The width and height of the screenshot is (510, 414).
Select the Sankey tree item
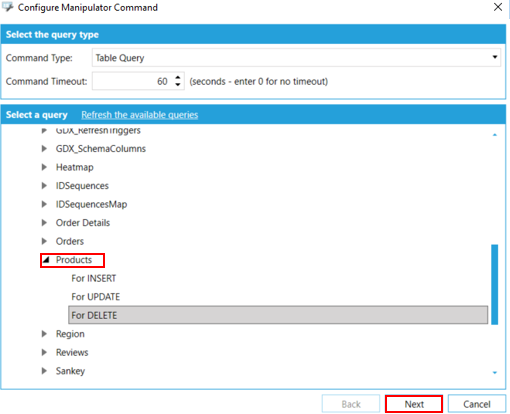[70, 371]
